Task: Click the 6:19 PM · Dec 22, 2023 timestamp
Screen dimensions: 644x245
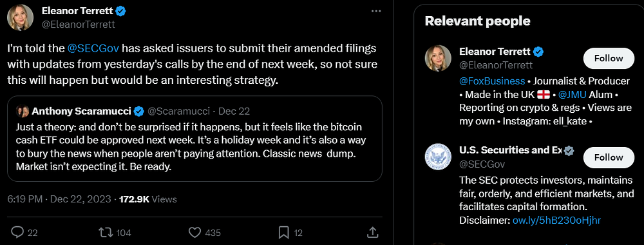Action: click(x=59, y=199)
